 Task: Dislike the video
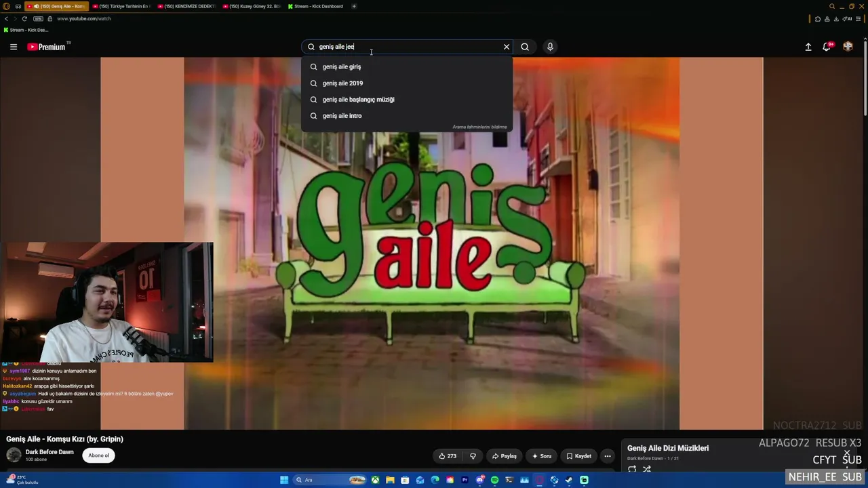[x=473, y=456]
